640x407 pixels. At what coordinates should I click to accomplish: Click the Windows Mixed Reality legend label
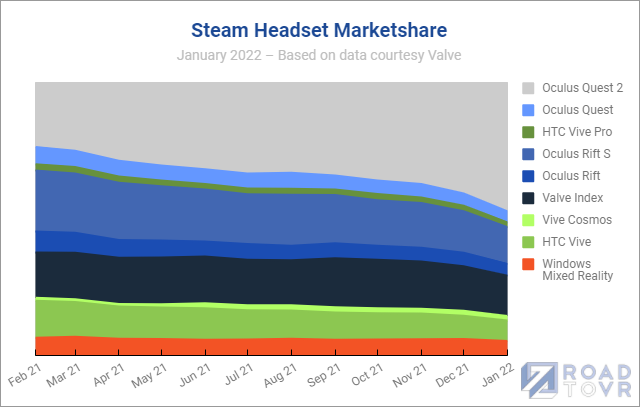578,270
